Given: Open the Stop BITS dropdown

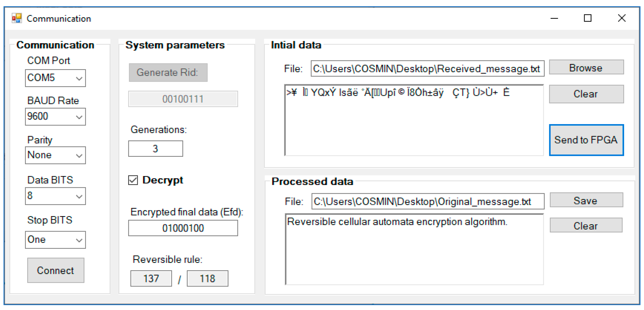Looking at the screenshot, I should click(x=79, y=240).
